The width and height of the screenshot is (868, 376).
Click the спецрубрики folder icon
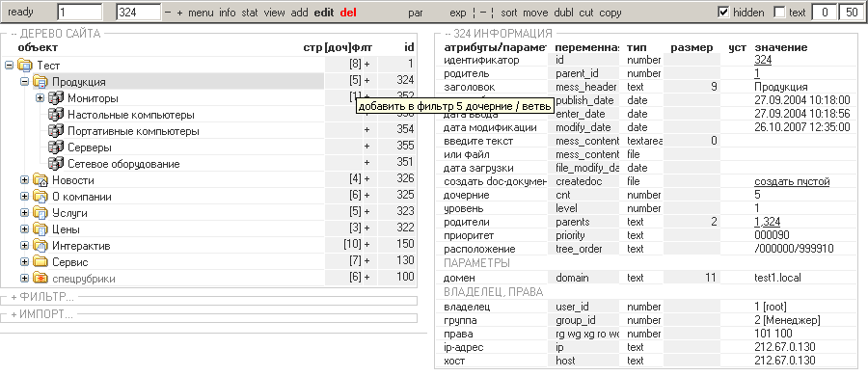pyautogui.click(x=41, y=279)
